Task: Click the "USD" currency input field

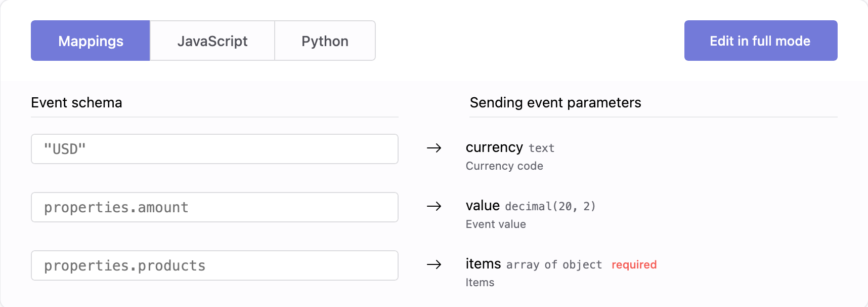Action: (214, 148)
